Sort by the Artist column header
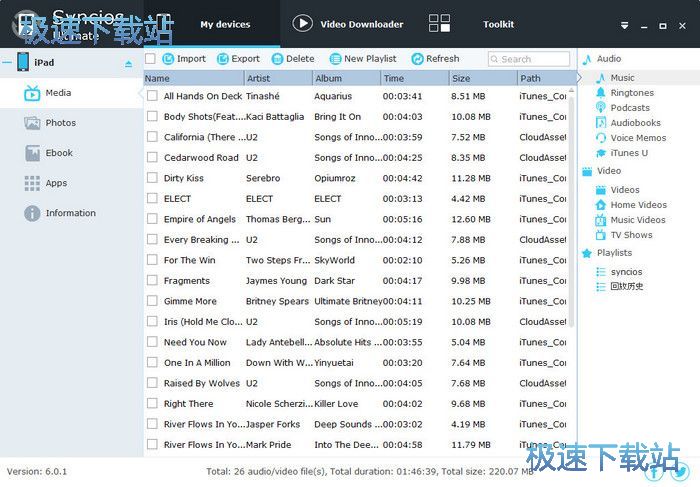 (x=279, y=78)
